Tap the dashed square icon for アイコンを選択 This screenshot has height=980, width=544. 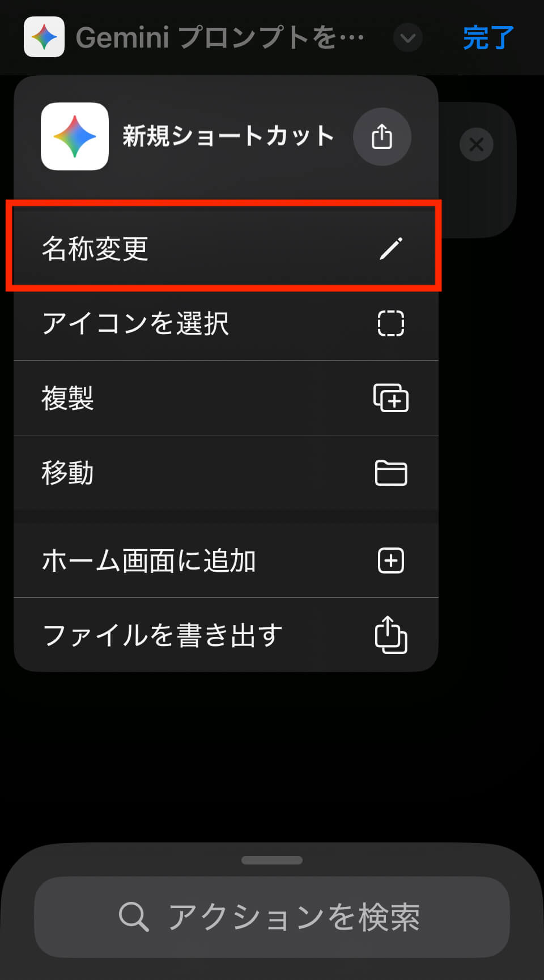tap(391, 323)
